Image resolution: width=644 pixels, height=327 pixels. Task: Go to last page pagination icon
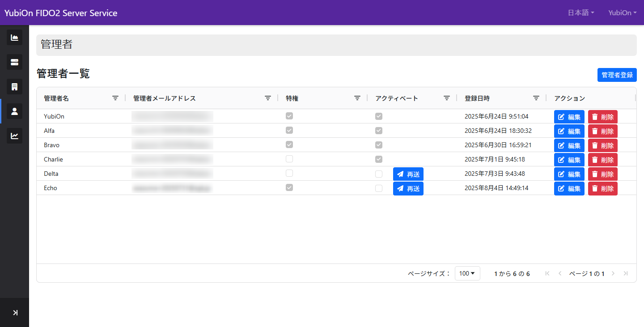pyautogui.click(x=626, y=273)
